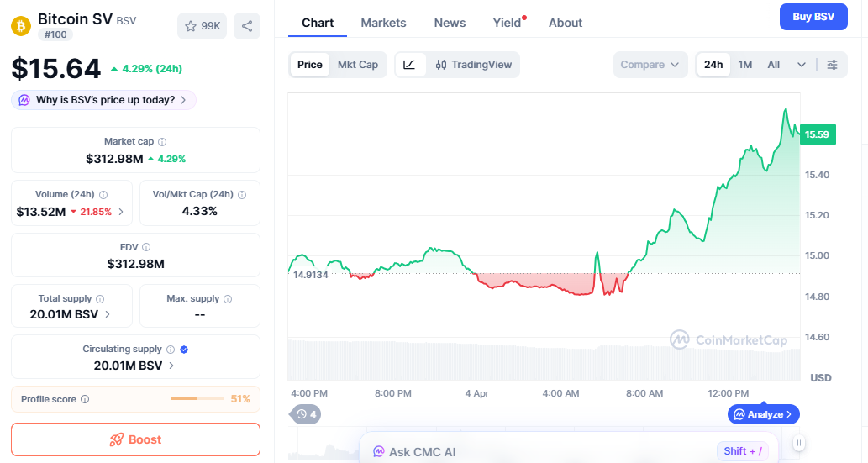Viewport: 868px width, 463px height.
Task: Click the Bitcoin SV coin logo
Action: (21, 26)
